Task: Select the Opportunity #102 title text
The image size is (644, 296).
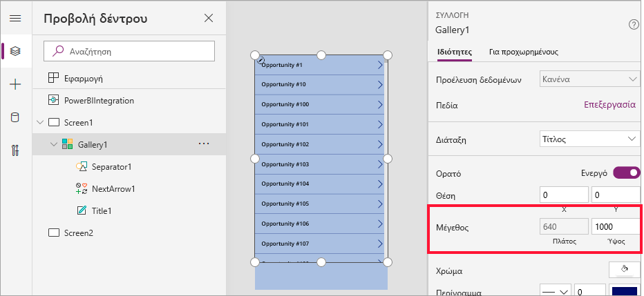Action: coord(285,144)
